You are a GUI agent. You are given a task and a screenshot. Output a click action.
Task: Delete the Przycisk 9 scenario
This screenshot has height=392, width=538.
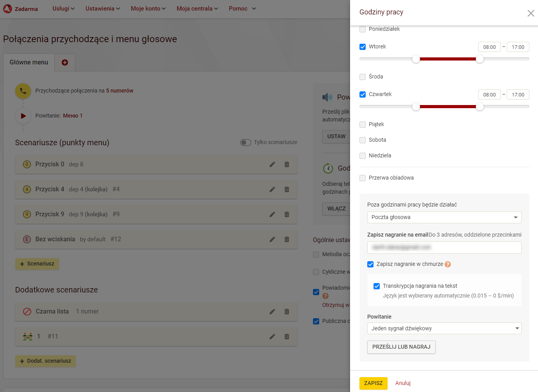[x=287, y=214]
